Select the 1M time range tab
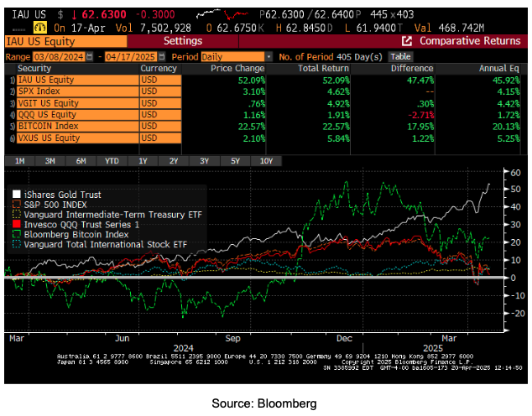 (19, 161)
